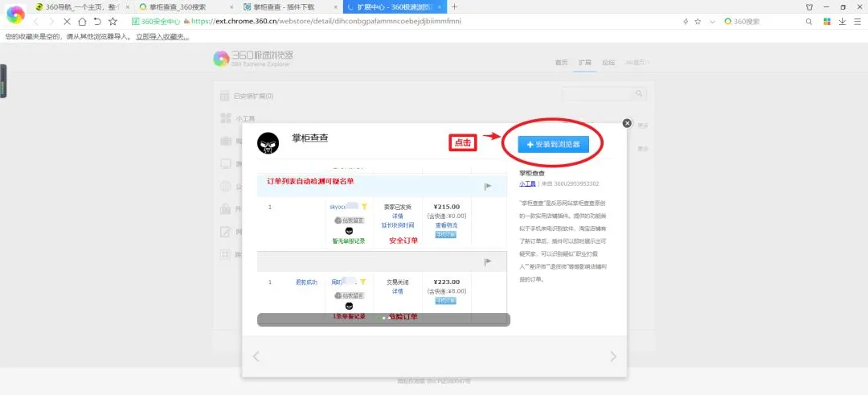Open the downloads arrow icon
Image resolution: width=868 pixels, height=395 pixels.
tap(842, 22)
